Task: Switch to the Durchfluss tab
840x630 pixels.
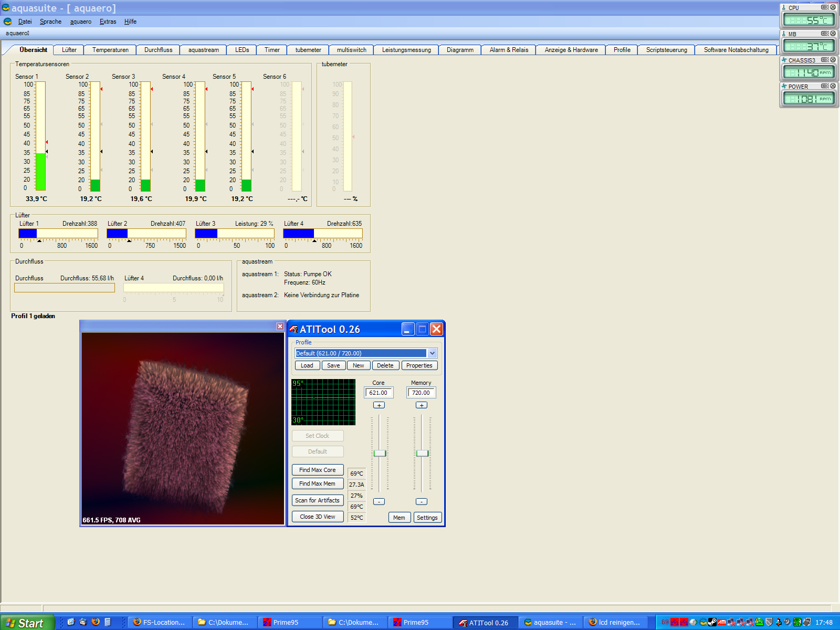Action: click(158, 50)
